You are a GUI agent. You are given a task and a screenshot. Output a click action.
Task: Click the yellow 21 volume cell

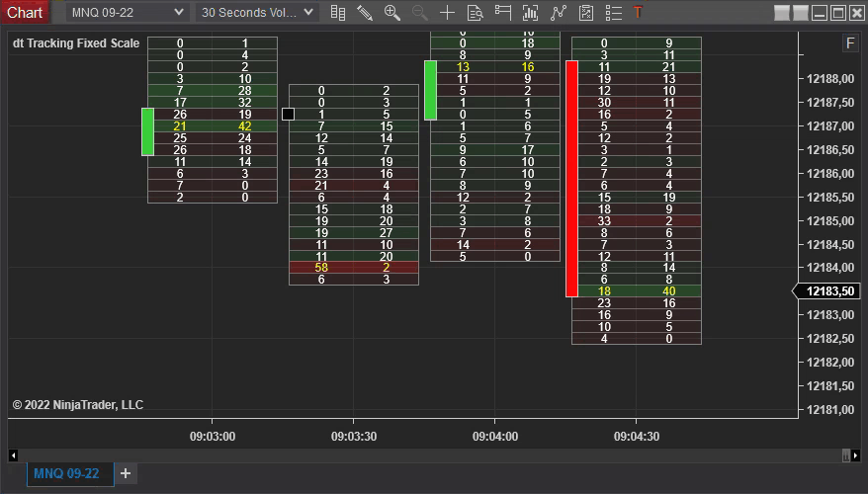coord(180,126)
